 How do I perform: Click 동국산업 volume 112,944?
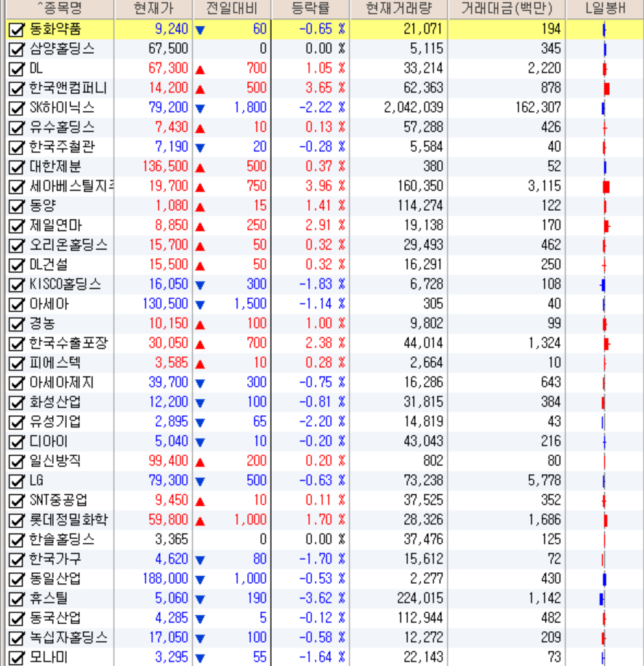tap(420, 618)
